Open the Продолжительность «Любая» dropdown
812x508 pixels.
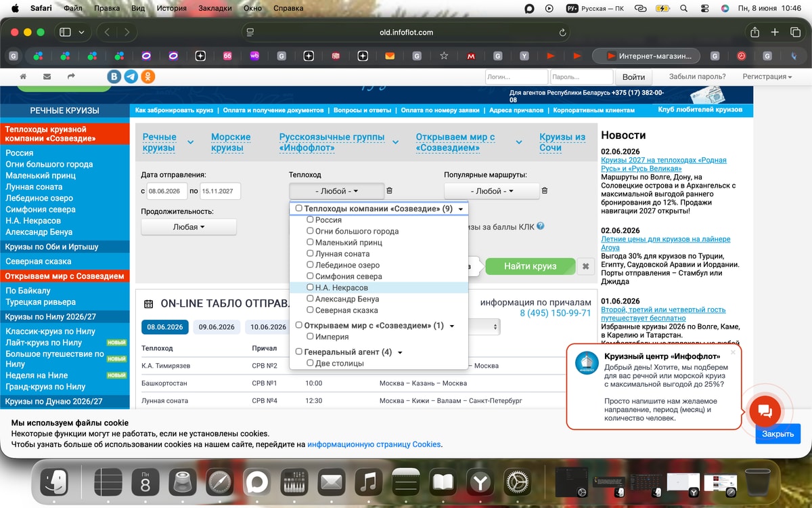point(189,228)
